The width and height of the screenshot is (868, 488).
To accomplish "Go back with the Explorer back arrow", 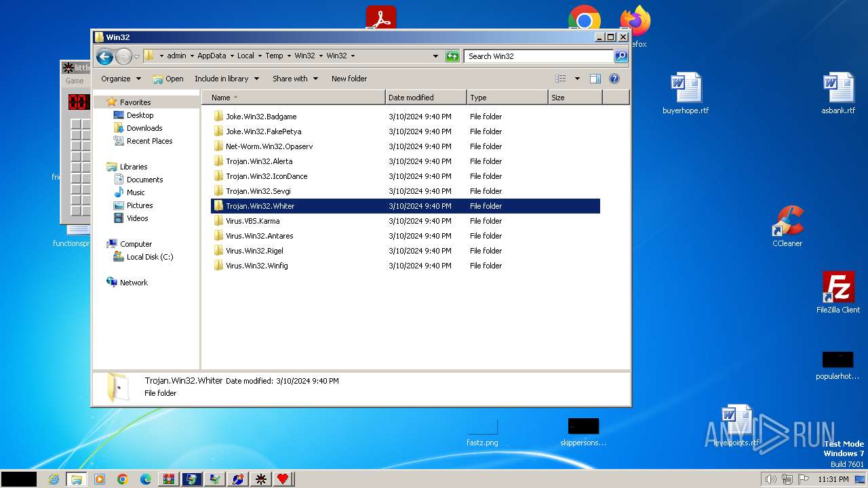I will [104, 56].
